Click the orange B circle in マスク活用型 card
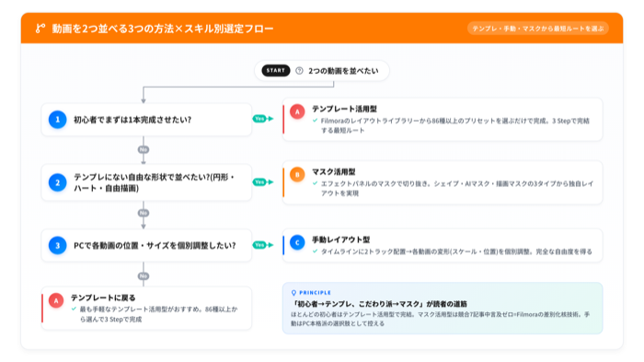 [297, 174]
